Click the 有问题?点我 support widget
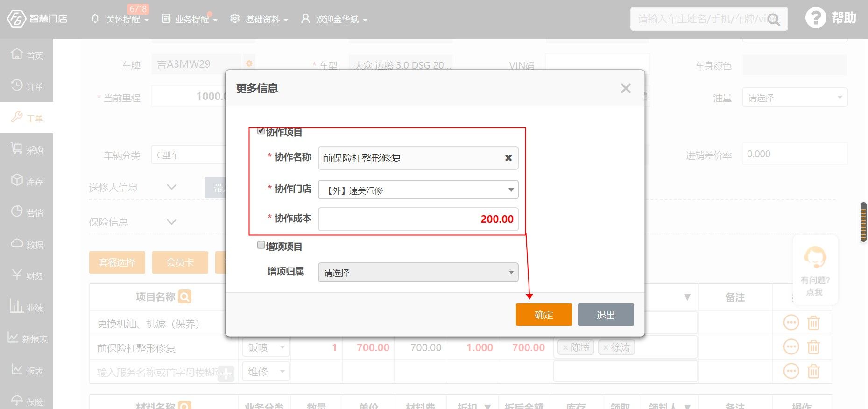The image size is (868, 409). pyautogui.click(x=815, y=270)
